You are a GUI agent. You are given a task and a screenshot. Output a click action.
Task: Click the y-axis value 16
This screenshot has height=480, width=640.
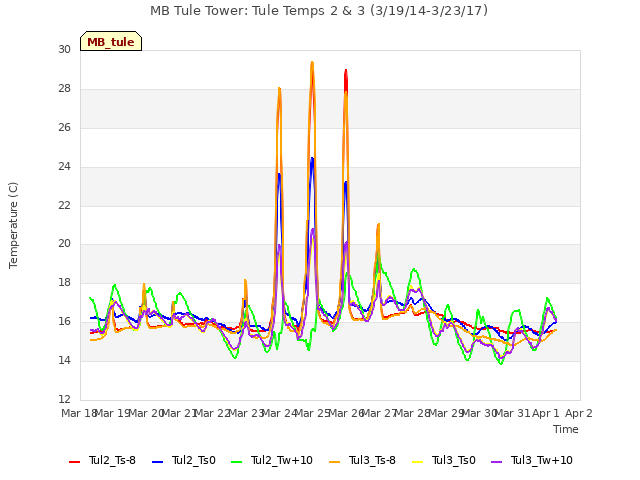64,322
